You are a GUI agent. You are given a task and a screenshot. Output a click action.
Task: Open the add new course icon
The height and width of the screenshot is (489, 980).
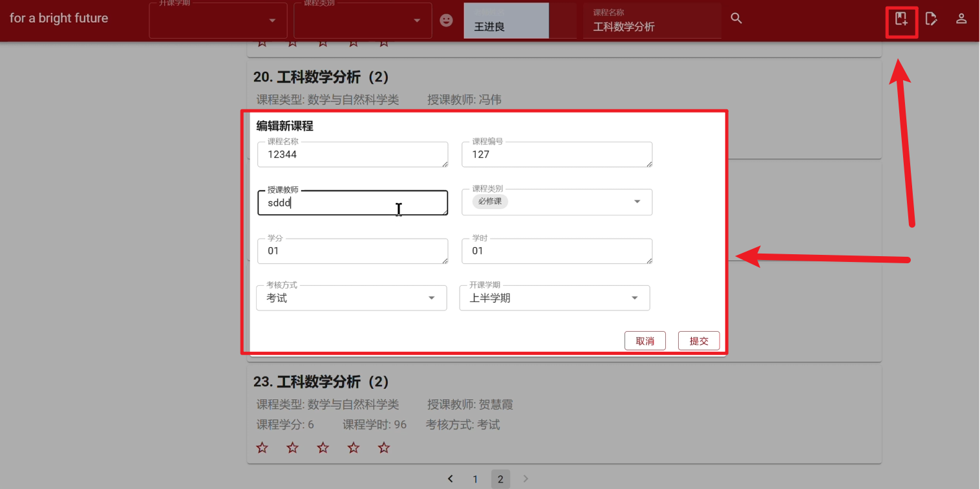click(902, 19)
